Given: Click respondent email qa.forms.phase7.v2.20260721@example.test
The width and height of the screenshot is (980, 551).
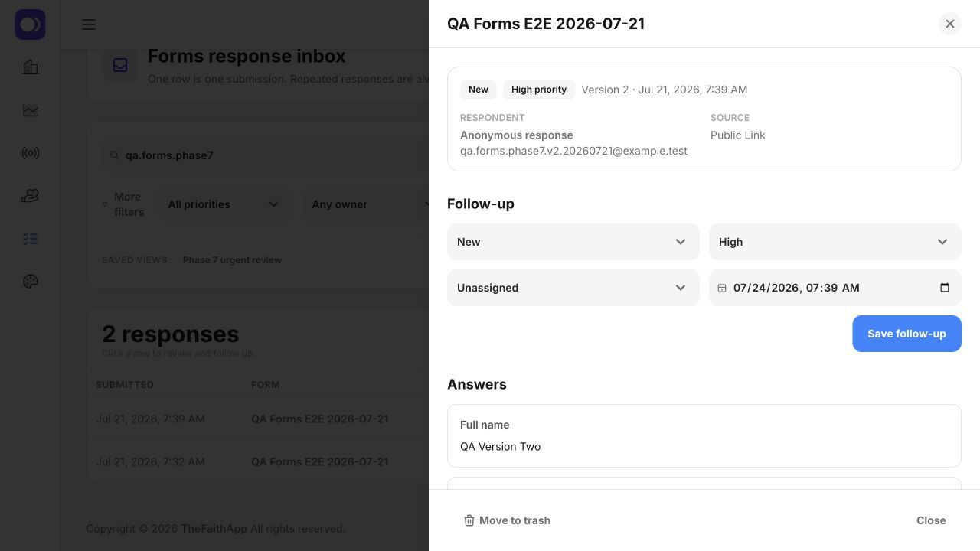Looking at the screenshot, I should coord(573,151).
